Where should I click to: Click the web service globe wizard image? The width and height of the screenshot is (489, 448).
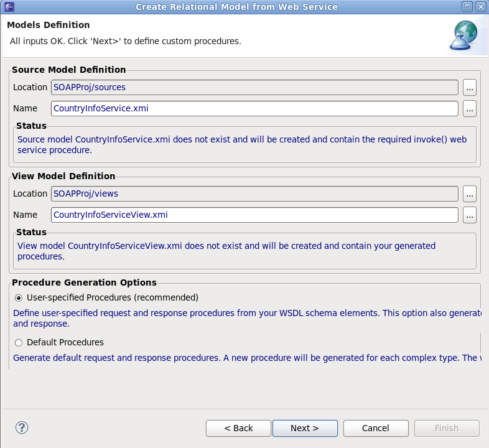[x=463, y=35]
